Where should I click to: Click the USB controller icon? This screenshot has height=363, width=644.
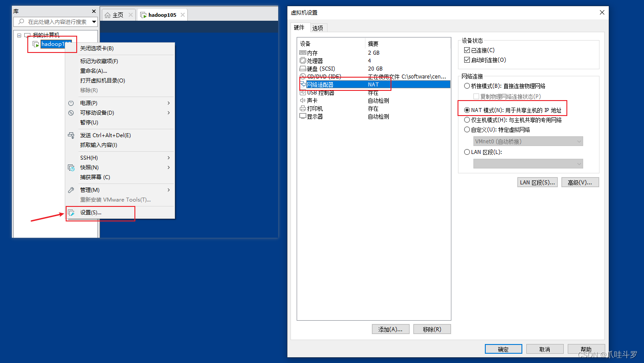pyautogui.click(x=303, y=93)
